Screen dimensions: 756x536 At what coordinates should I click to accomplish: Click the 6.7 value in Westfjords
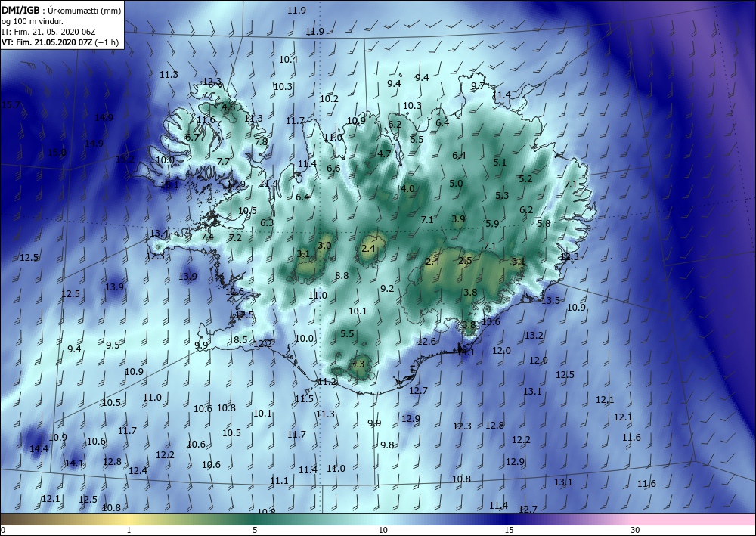[192, 138]
